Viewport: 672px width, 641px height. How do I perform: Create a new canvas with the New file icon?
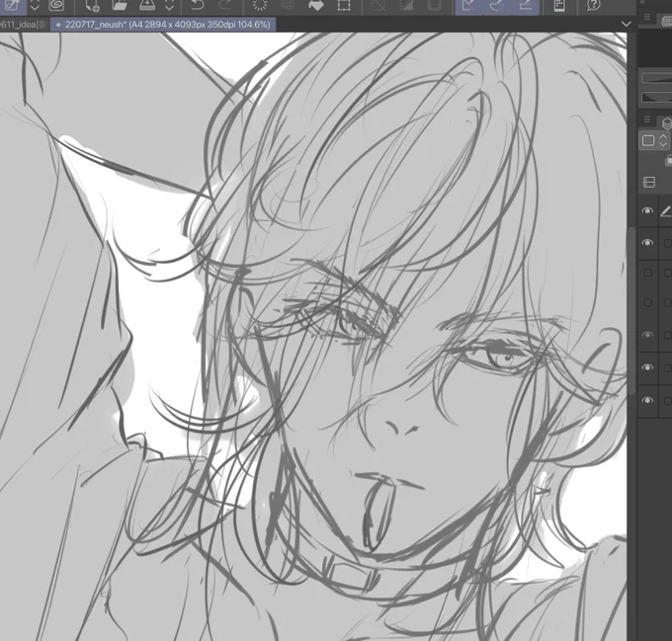coord(92,5)
